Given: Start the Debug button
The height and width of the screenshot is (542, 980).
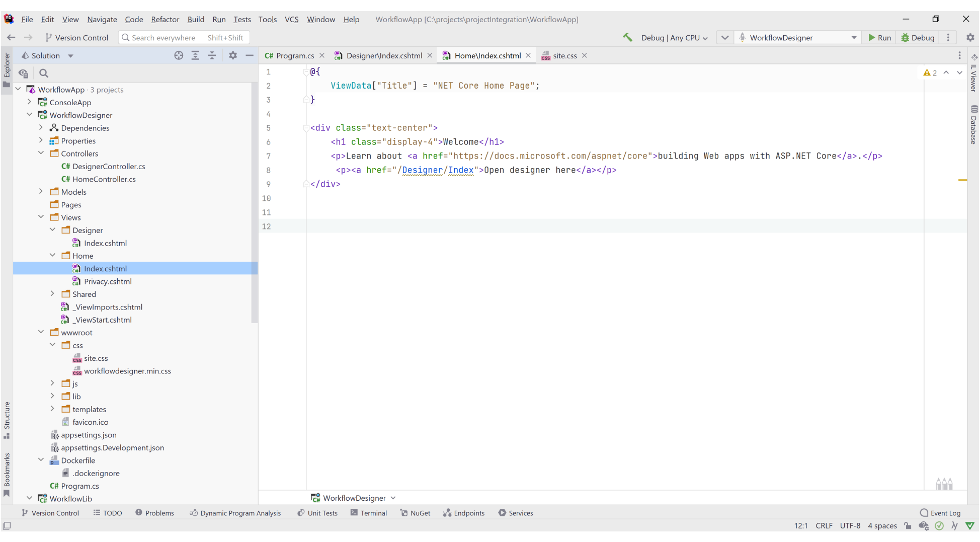Looking at the screenshot, I should [x=918, y=38].
